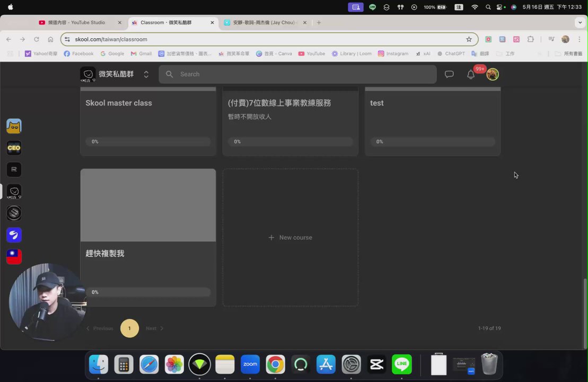Open the browser tab search dropdown
The image size is (588, 382).
coord(580,22)
